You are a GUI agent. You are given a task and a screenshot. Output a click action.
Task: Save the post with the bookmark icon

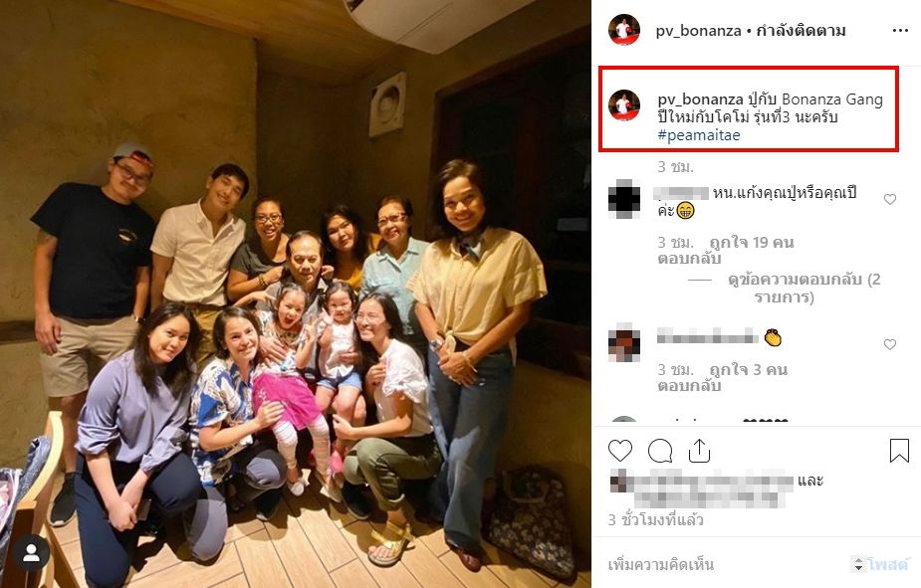(899, 451)
